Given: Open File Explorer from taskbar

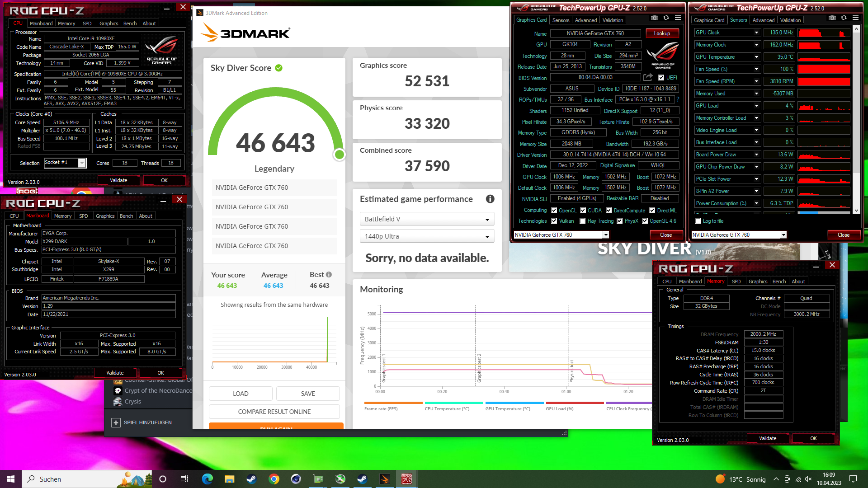Looking at the screenshot, I should (230, 479).
